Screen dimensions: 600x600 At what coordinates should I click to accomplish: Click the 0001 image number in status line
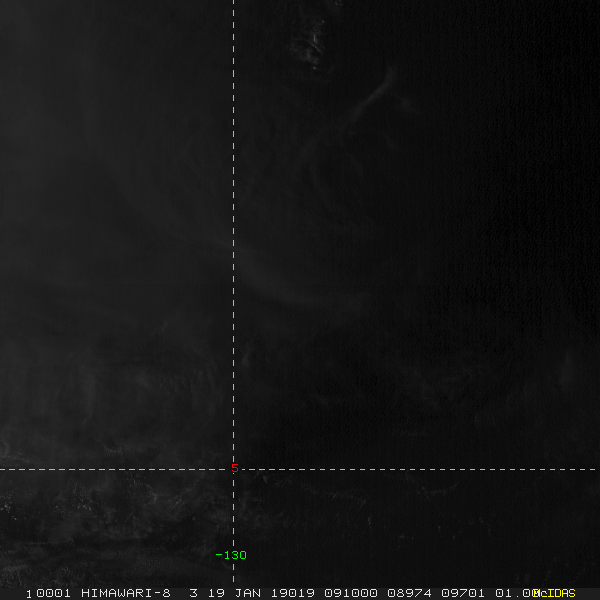[x=54, y=593]
